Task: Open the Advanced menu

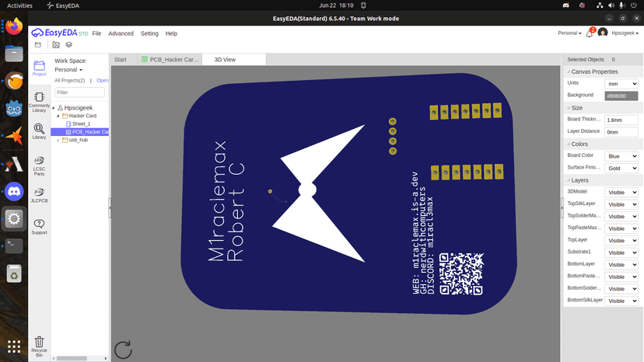Action: 121,33
